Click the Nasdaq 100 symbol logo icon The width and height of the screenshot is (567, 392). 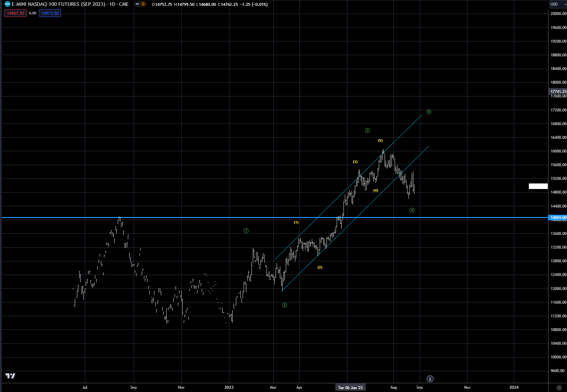pos(8,4)
